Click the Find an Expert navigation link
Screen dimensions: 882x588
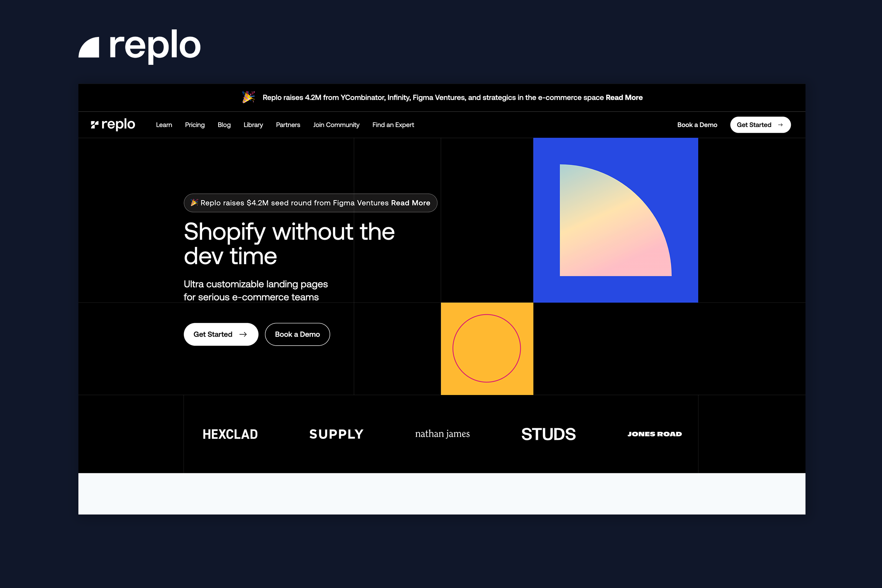[394, 125]
